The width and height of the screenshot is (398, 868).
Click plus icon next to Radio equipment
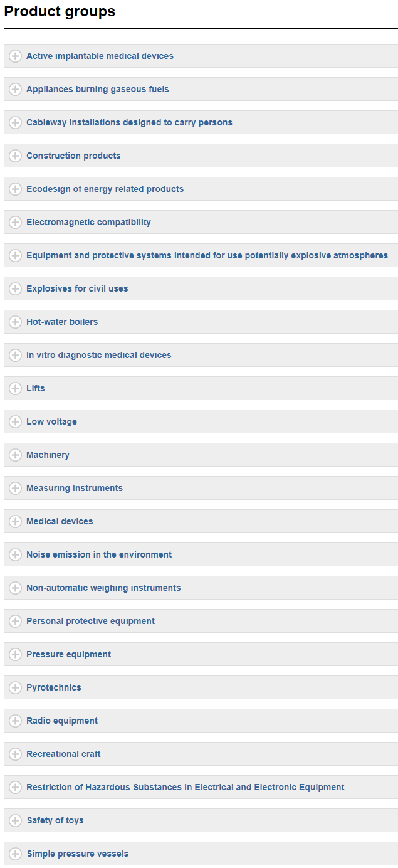[15, 721]
